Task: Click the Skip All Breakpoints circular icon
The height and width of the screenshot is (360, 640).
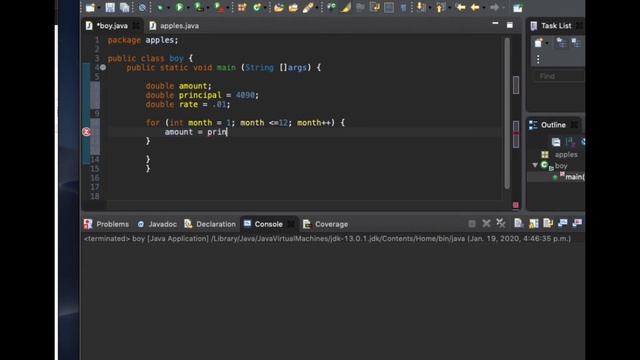Action: pos(142,8)
